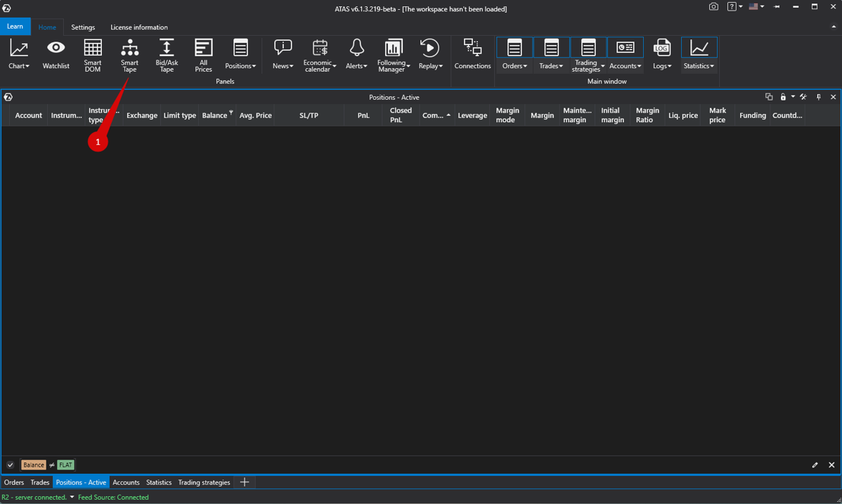Switch to the Learn tab

pos(15,26)
